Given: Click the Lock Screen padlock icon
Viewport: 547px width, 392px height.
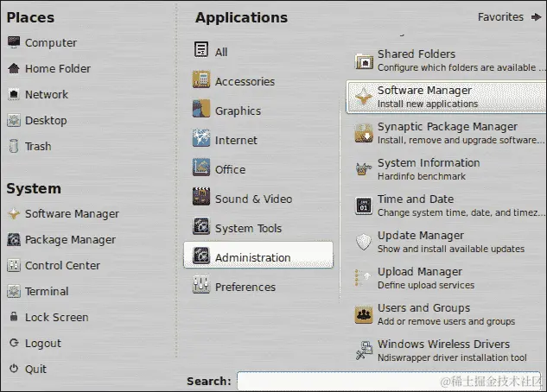Looking at the screenshot, I should 14,316.
